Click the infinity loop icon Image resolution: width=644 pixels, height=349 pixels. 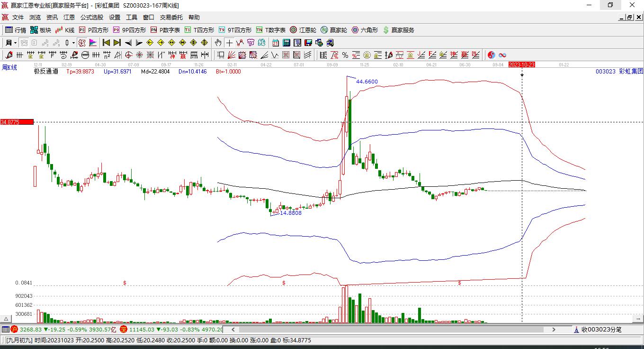[x=502, y=55]
